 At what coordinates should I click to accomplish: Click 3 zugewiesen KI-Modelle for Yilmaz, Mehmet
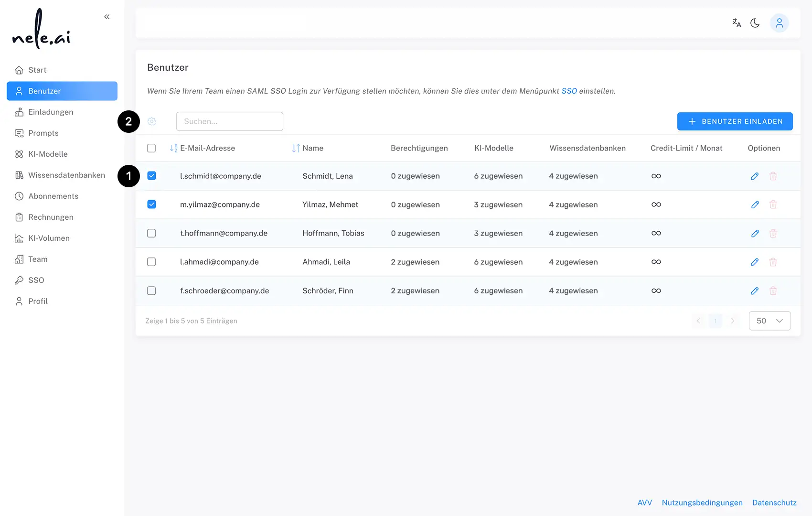498,204
